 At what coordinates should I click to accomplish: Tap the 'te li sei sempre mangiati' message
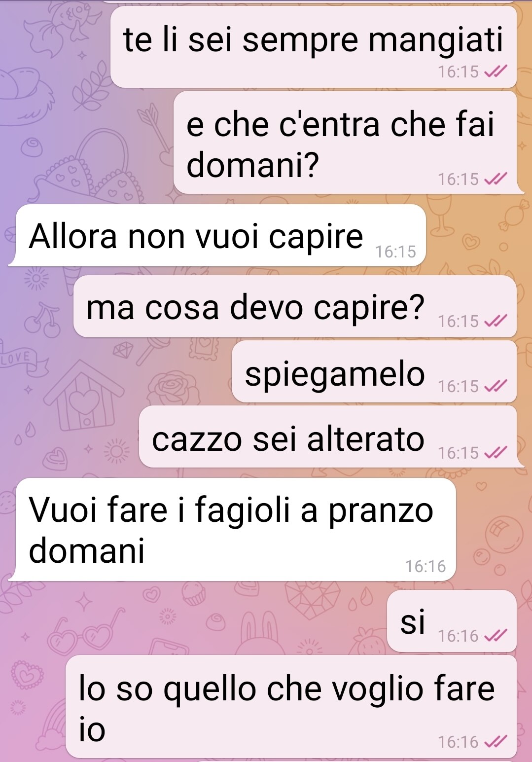coord(314,47)
